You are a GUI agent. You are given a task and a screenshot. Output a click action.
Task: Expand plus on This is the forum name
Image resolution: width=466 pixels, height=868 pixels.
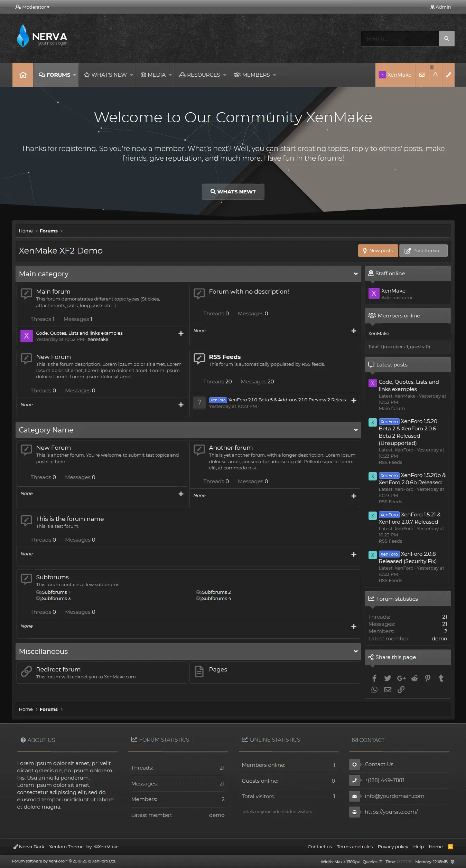[354, 554]
